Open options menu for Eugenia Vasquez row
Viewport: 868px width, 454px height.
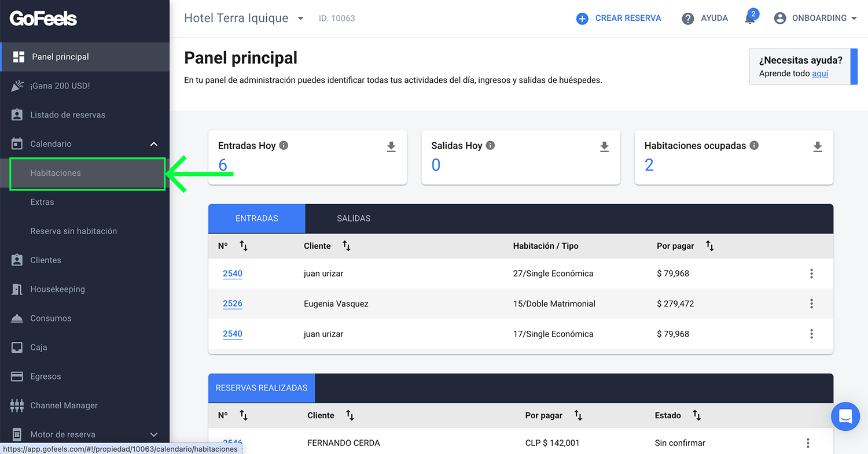(x=811, y=304)
